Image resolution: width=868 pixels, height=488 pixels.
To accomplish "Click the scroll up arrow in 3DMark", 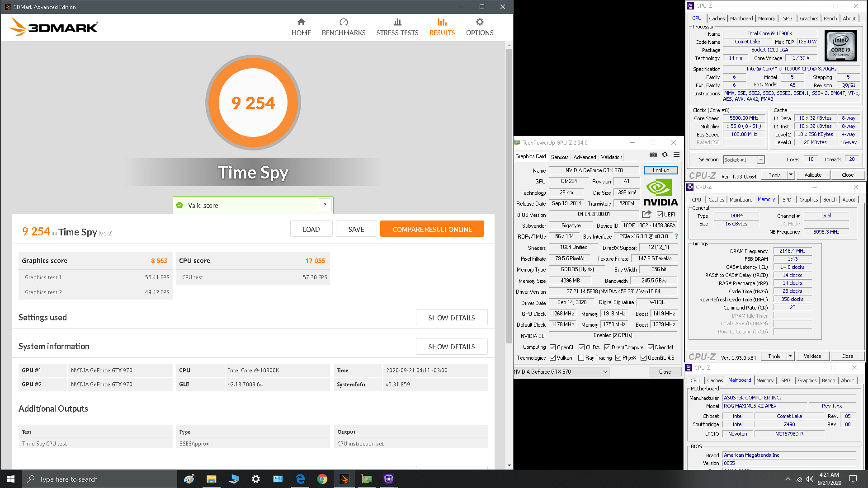I will pyautogui.click(x=509, y=45).
